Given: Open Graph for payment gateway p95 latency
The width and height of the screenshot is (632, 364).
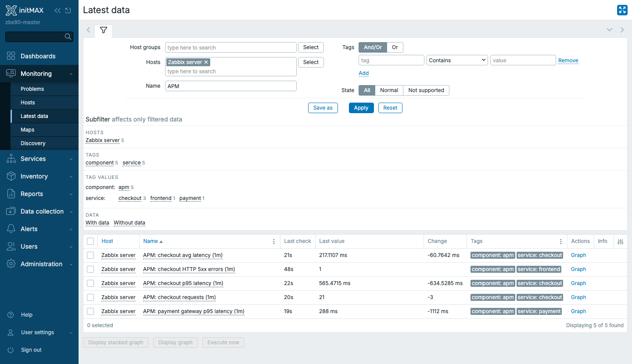Looking at the screenshot, I should click(578, 311).
